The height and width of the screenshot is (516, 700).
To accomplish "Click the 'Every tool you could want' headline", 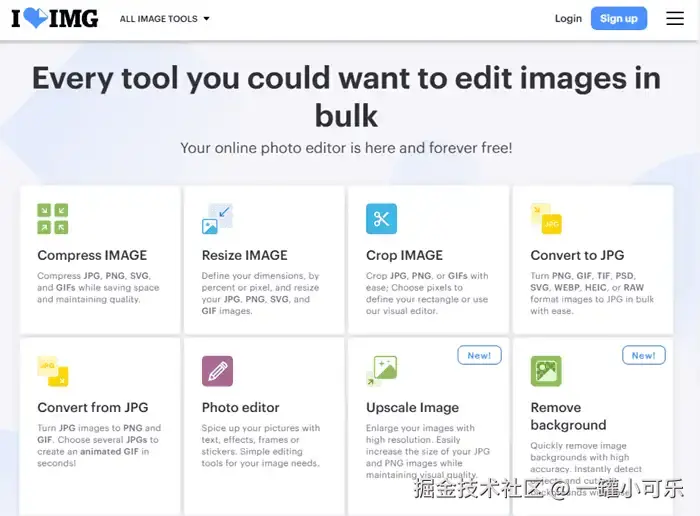I will [346, 96].
